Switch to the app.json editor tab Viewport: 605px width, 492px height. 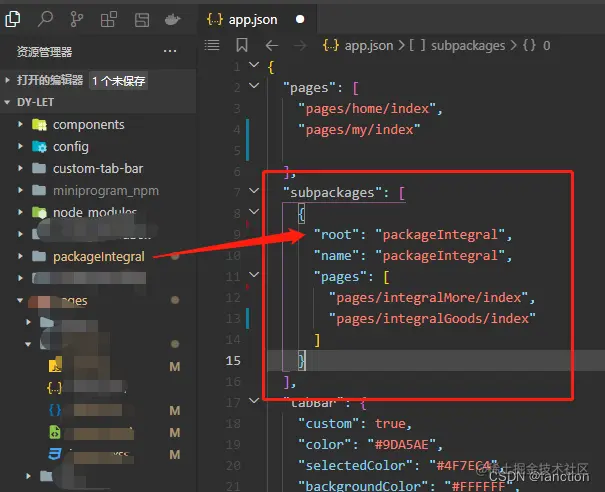[257, 19]
